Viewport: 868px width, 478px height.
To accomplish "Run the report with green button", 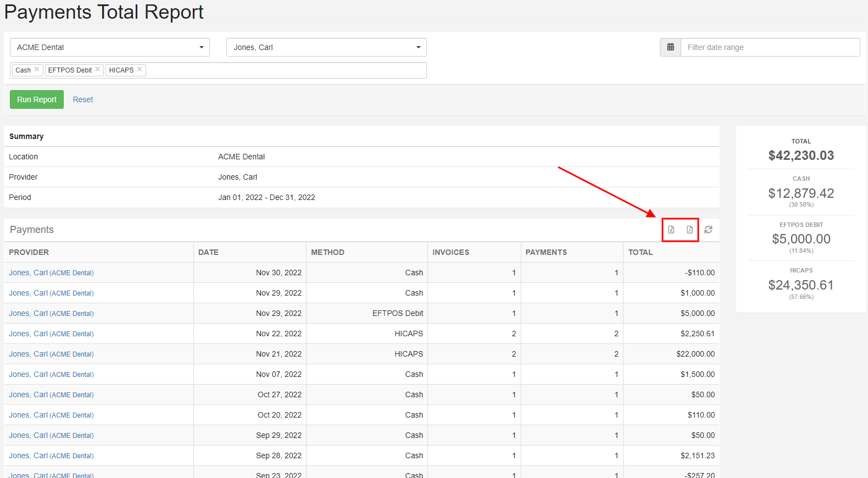I will click(x=37, y=99).
